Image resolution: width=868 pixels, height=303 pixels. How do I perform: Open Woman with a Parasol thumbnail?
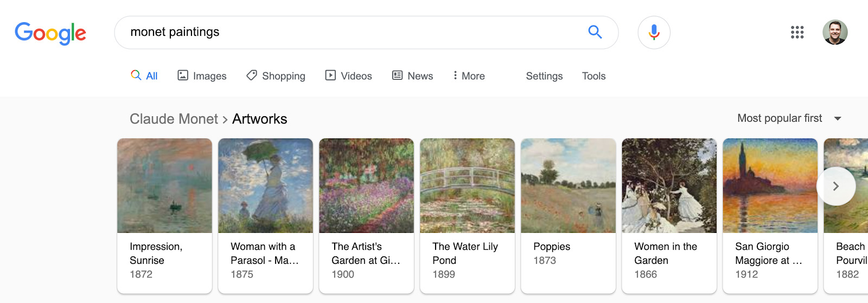[265, 186]
